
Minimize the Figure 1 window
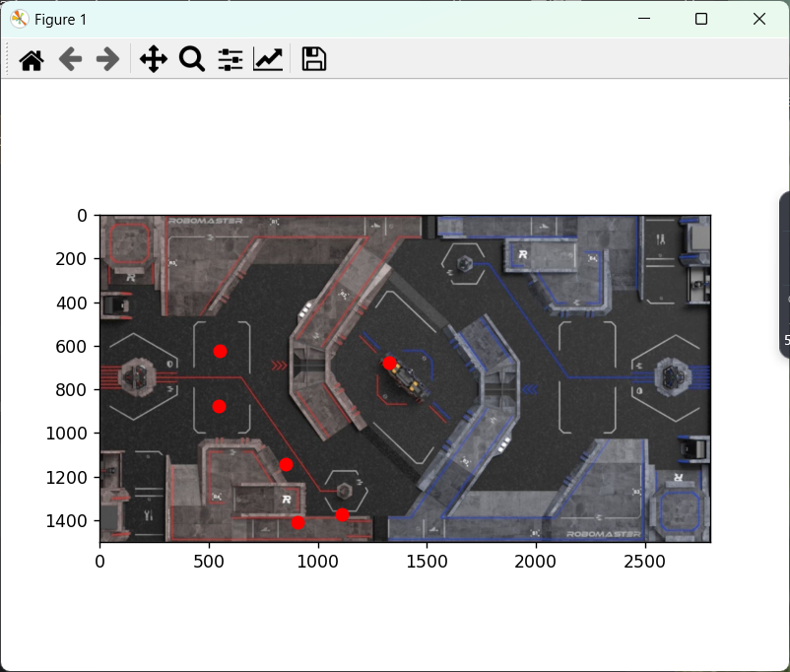(644, 19)
